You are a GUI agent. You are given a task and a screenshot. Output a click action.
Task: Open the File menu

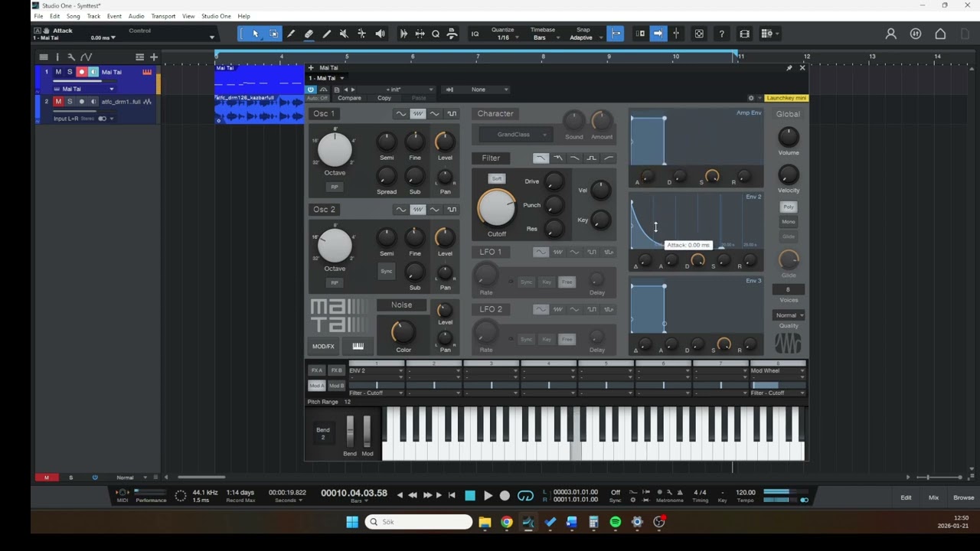point(38,16)
